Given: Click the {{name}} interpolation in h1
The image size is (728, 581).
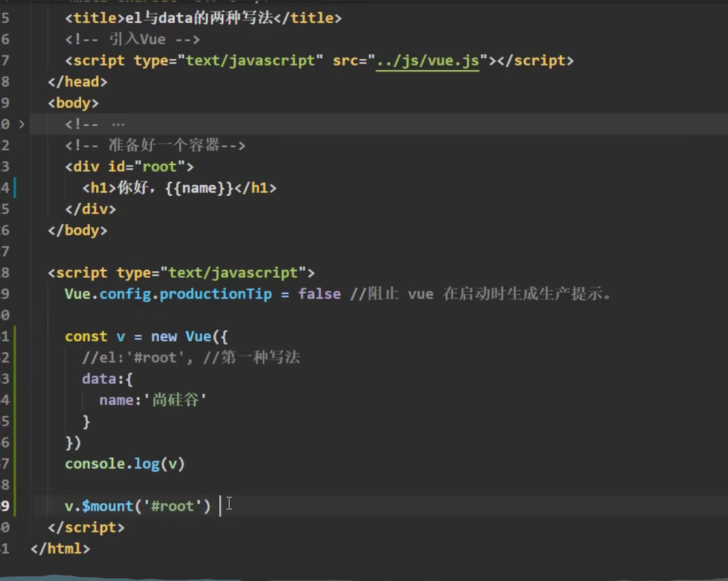Looking at the screenshot, I should click(199, 188).
